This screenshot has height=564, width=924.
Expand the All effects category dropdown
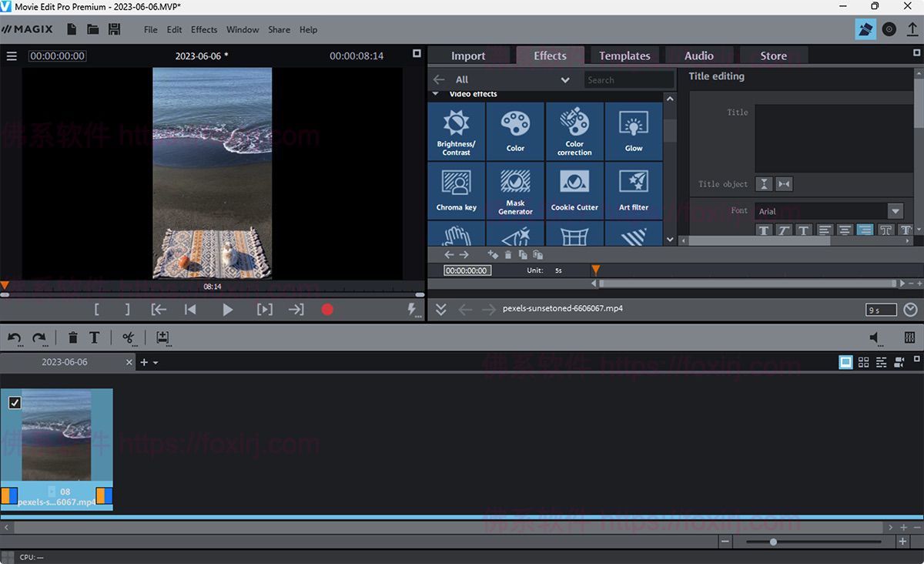565,80
